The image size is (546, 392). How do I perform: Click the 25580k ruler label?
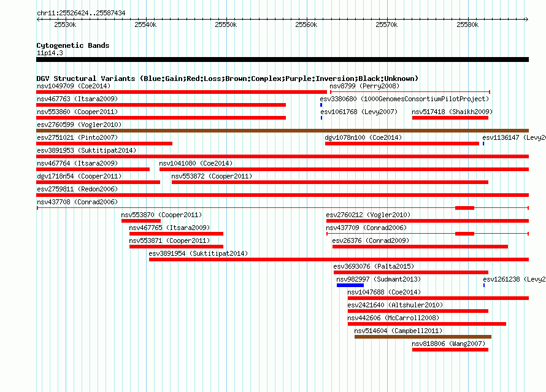click(x=467, y=25)
